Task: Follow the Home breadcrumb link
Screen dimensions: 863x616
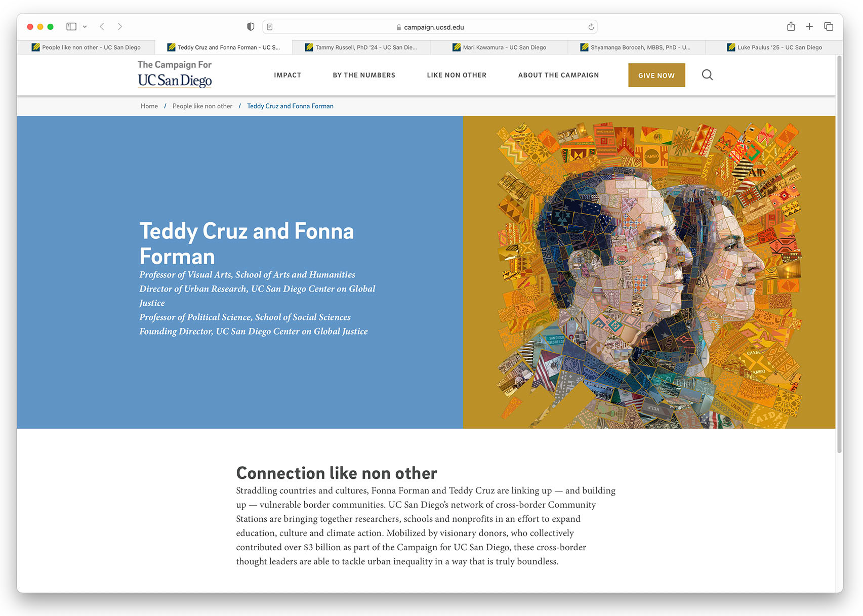Action: (149, 106)
